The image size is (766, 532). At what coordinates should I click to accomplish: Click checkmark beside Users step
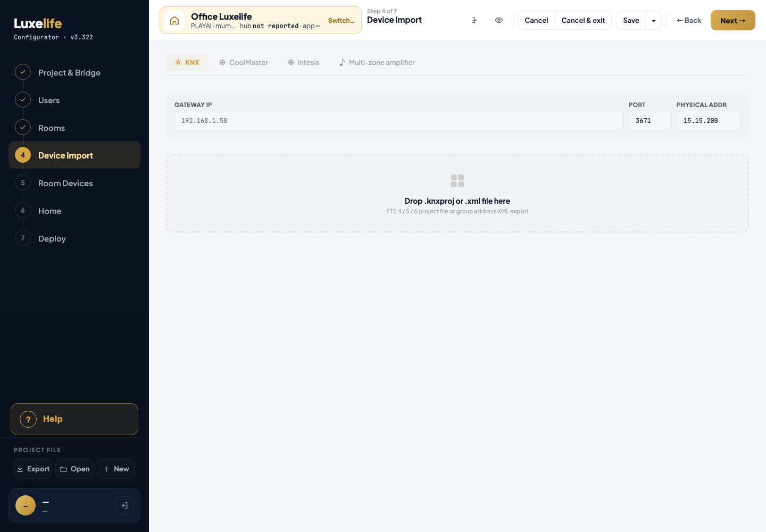(23, 99)
